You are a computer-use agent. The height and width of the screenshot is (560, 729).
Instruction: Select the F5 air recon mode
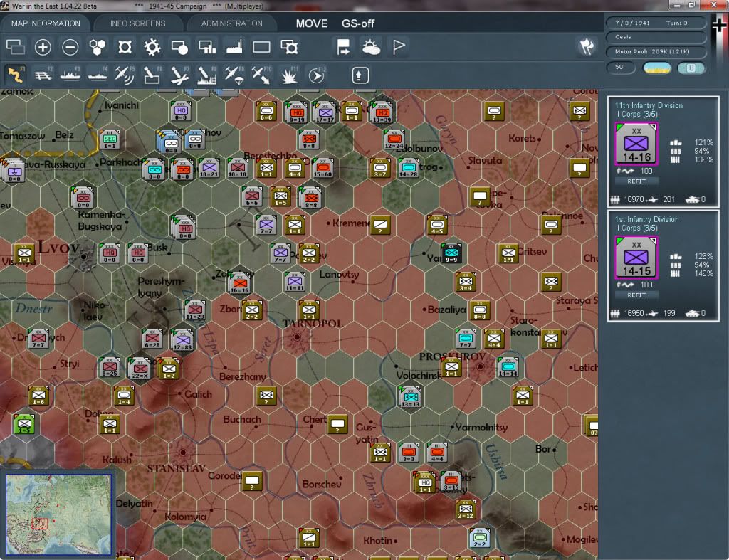pyautogui.click(x=125, y=75)
